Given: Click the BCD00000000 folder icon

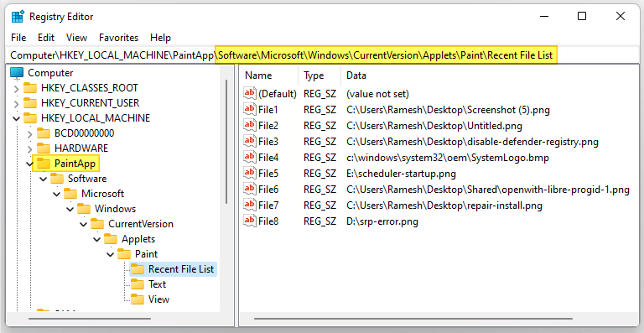Looking at the screenshot, I should pyautogui.click(x=44, y=133).
